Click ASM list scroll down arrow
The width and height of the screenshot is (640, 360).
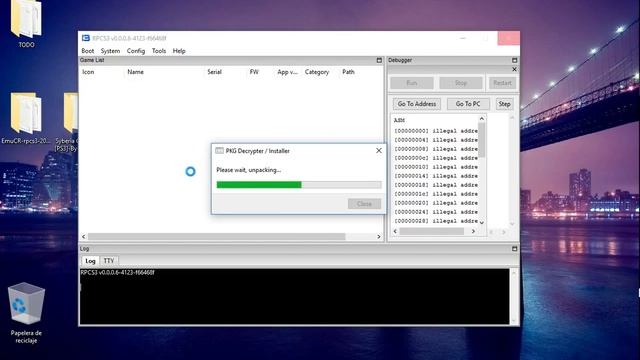[x=482, y=222]
